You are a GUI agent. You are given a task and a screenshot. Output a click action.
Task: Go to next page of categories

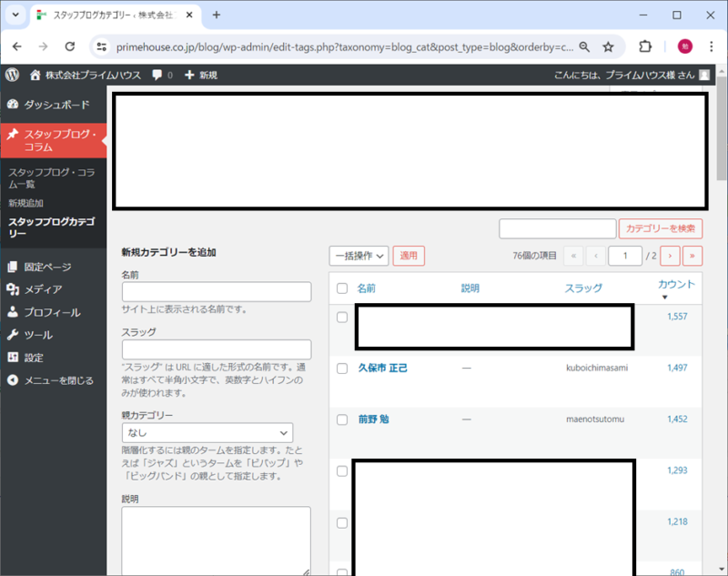[670, 256]
